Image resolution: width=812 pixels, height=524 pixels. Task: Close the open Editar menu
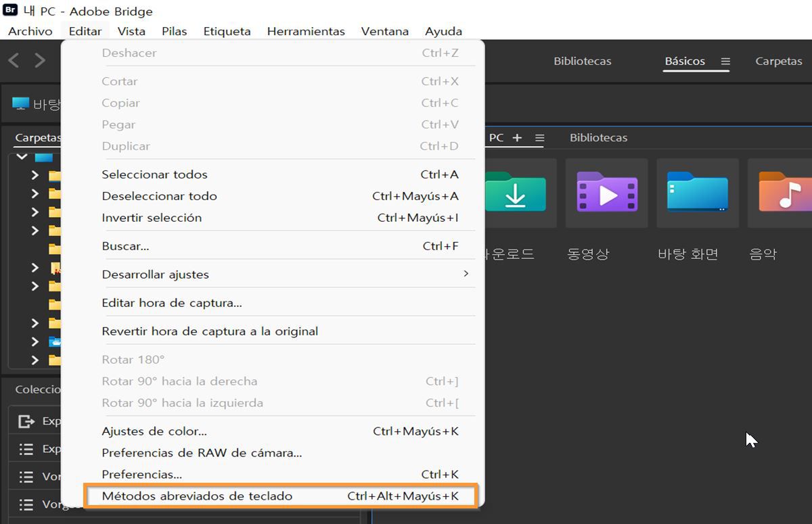(85, 31)
